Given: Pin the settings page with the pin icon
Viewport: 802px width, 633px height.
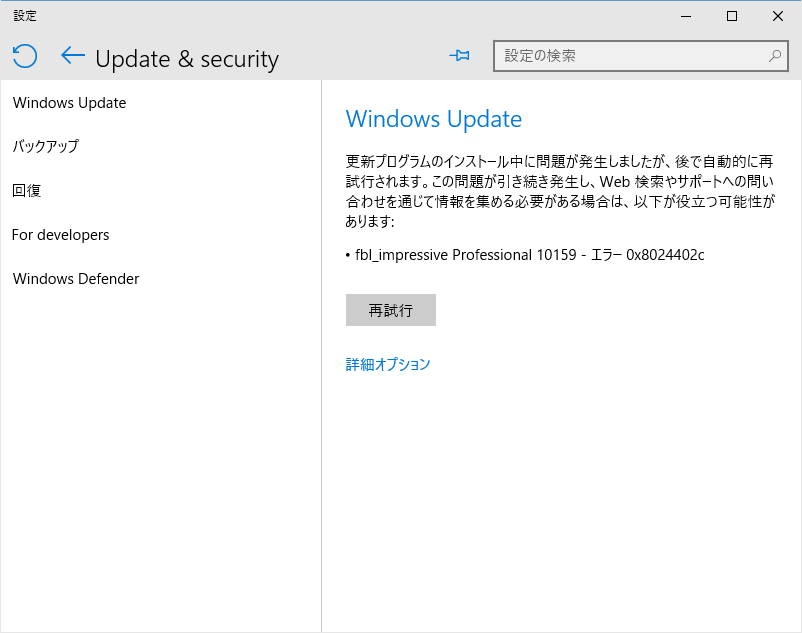Looking at the screenshot, I should [459, 55].
